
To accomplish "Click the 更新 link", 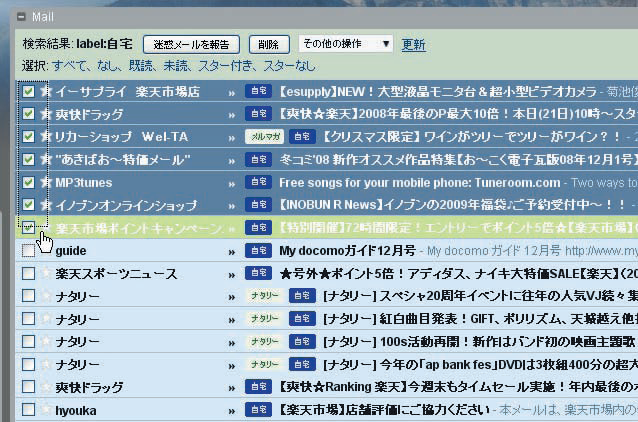I will pos(413,44).
